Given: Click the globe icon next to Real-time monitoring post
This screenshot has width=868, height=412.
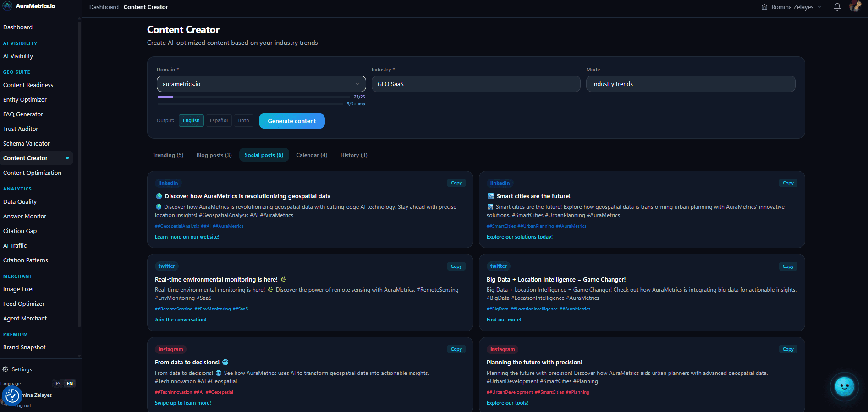Looking at the screenshot, I should (283, 279).
